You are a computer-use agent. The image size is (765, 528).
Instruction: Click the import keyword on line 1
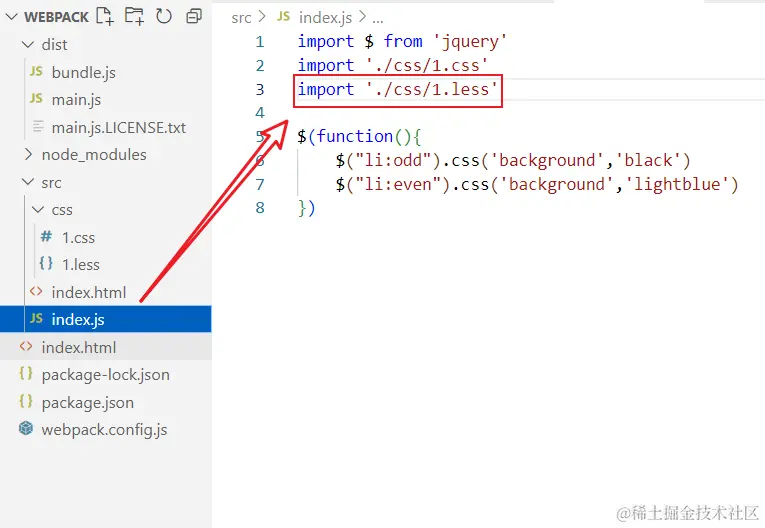[x=325, y=41]
